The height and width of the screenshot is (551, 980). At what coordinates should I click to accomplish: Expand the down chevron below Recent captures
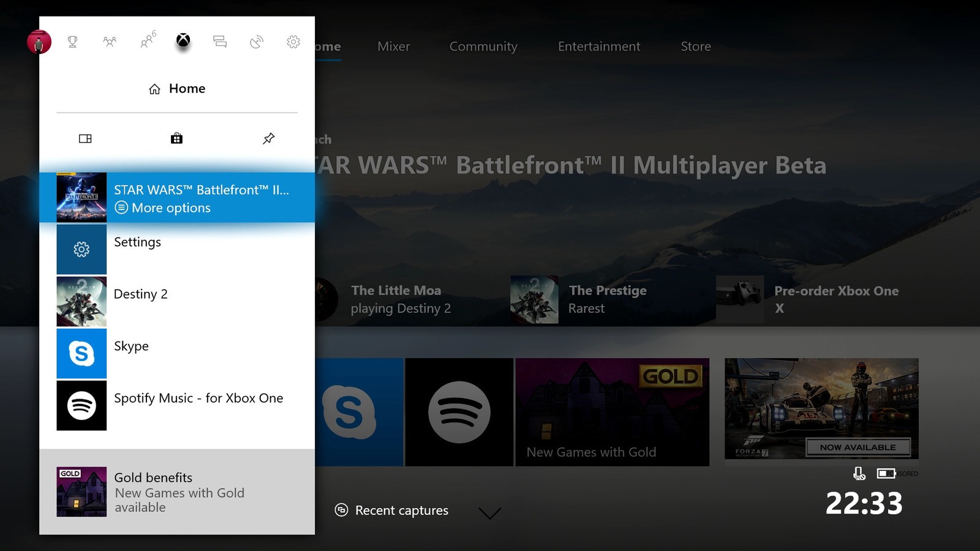[x=489, y=513]
